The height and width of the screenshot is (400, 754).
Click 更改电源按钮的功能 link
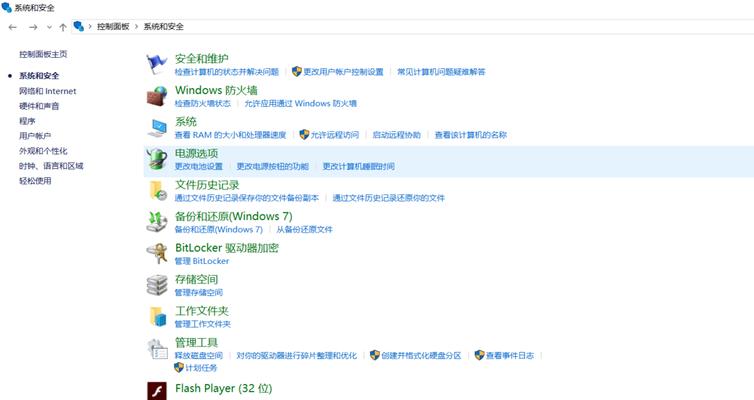click(273, 166)
